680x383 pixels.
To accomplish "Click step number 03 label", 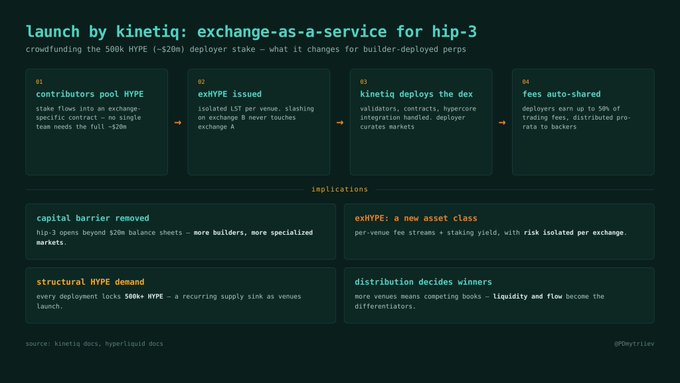I will 363,82.
